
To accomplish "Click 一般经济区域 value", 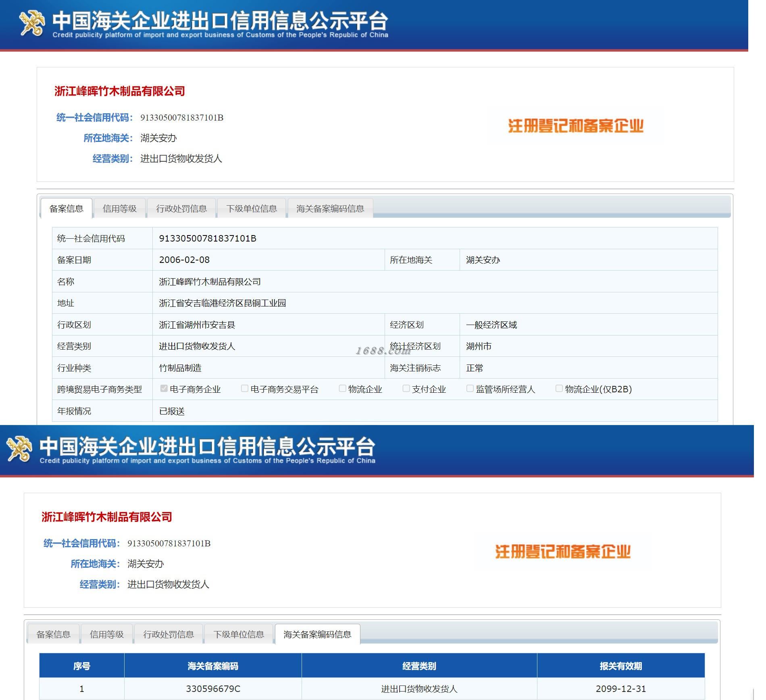I will point(491,325).
